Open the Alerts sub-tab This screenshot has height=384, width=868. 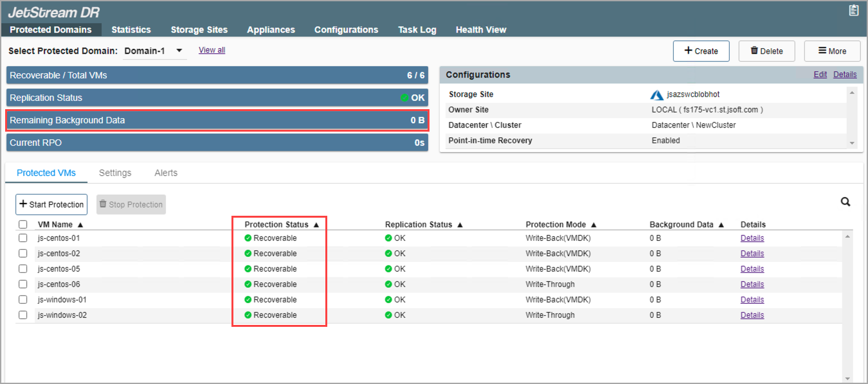pyautogui.click(x=166, y=173)
